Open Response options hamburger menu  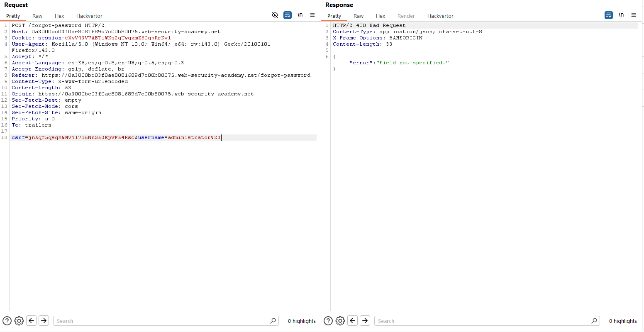click(x=634, y=15)
